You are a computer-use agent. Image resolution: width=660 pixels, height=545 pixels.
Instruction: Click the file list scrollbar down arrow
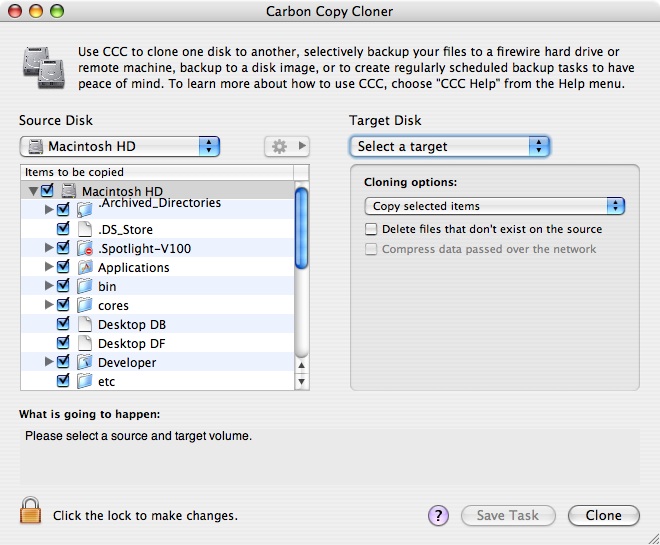pyautogui.click(x=301, y=382)
